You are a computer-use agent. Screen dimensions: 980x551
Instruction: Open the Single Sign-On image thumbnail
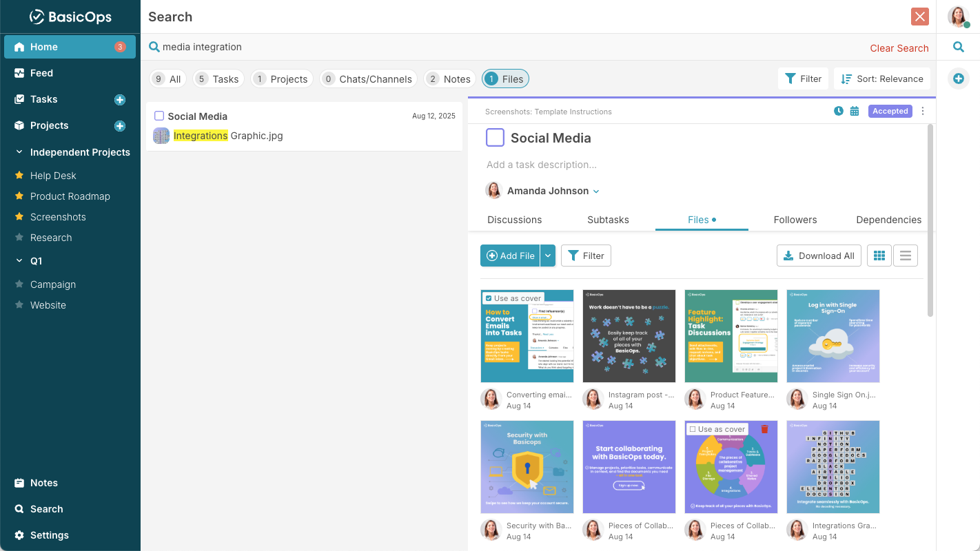coord(833,336)
